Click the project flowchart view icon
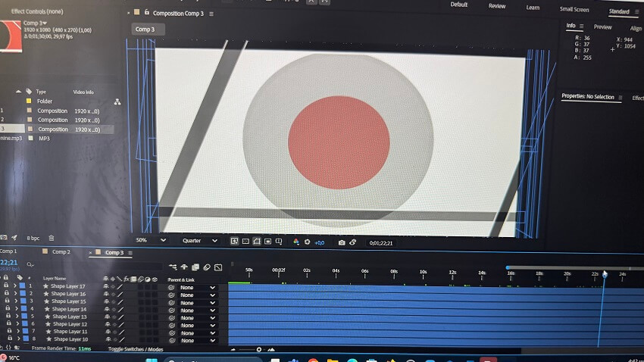The height and width of the screenshot is (362, 644). click(x=117, y=101)
